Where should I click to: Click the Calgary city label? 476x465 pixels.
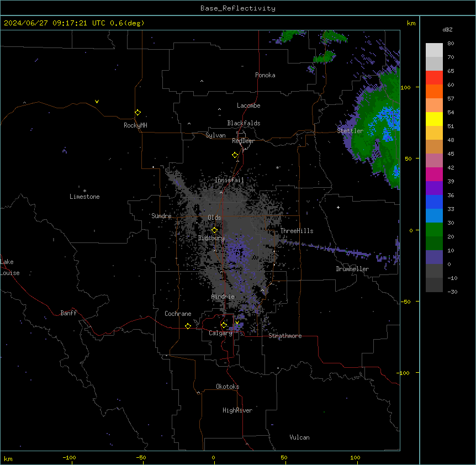point(220,333)
